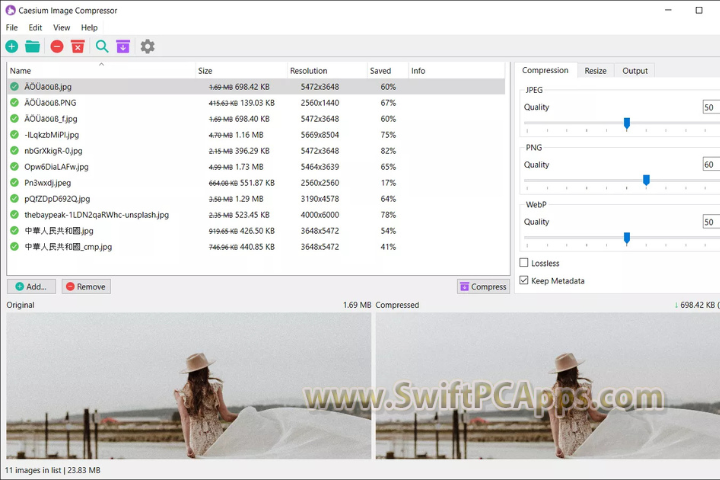Image resolution: width=720 pixels, height=480 pixels.
Task: Select file pQfZDpD692Q.jpg
Action: pyautogui.click(x=57, y=199)
